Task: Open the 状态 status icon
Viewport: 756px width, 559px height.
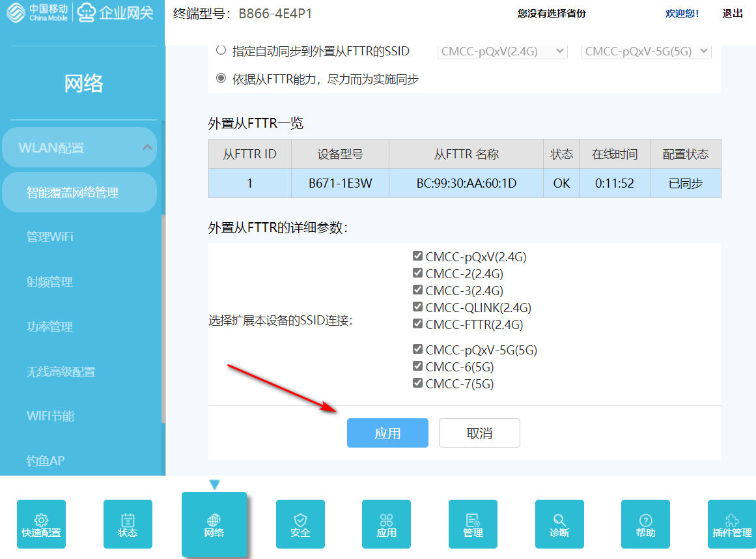Action: 128,524
